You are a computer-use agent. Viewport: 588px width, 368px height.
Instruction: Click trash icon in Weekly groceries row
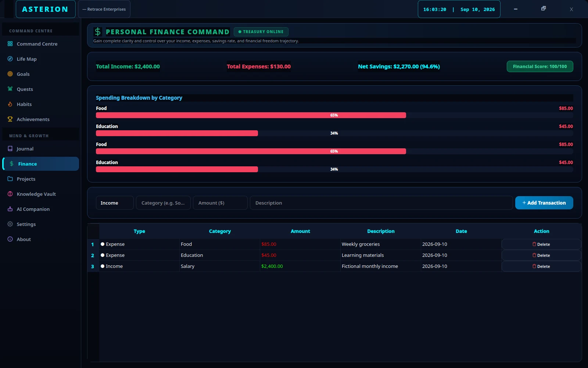tap(534, 244)
